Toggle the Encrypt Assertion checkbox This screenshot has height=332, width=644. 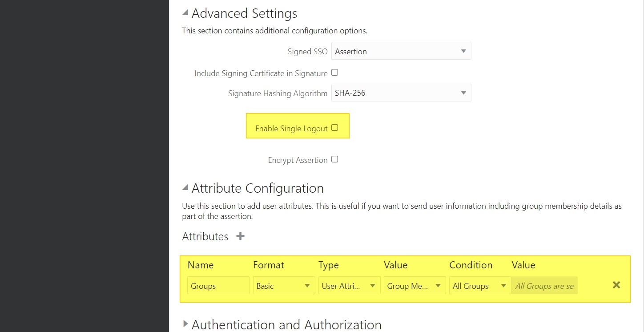(x=335, y=159)
